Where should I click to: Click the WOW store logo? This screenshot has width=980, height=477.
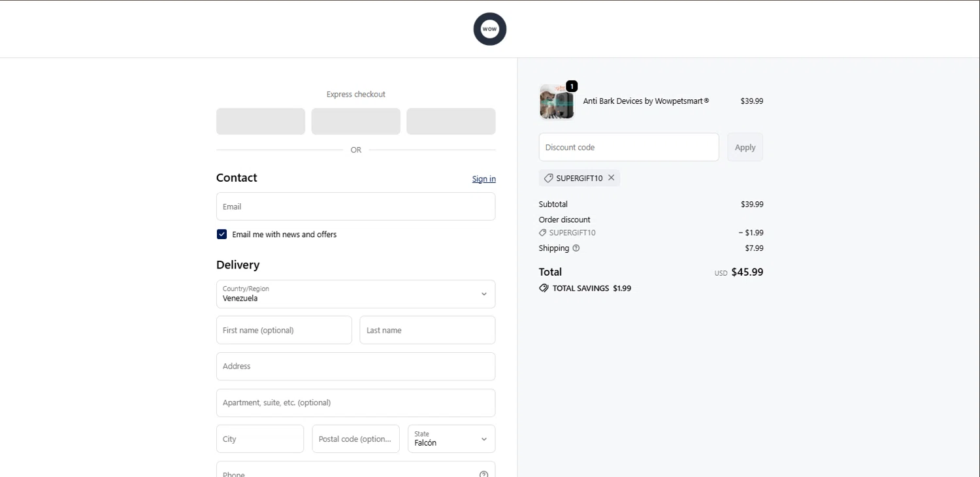(489, 29)
